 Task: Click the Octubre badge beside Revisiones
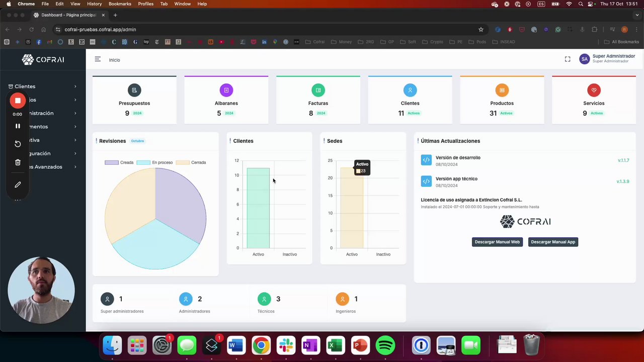[x=137, y=141]
